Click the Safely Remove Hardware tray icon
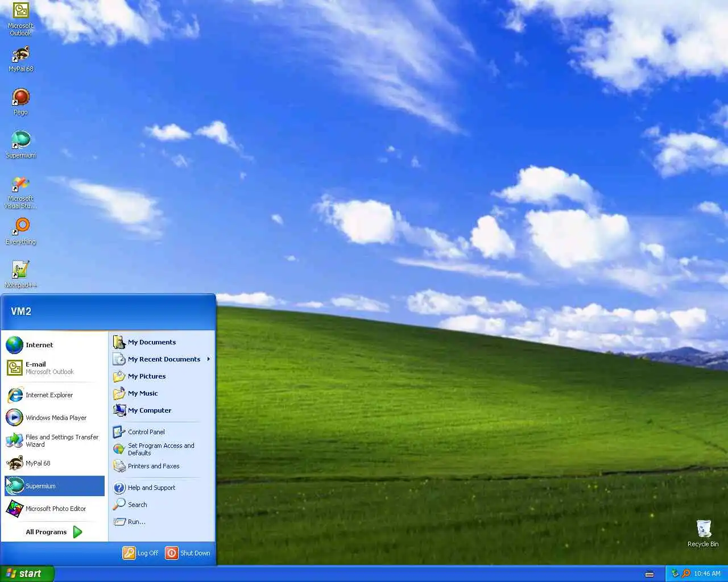The image size is (728, 582). point(675,573)
